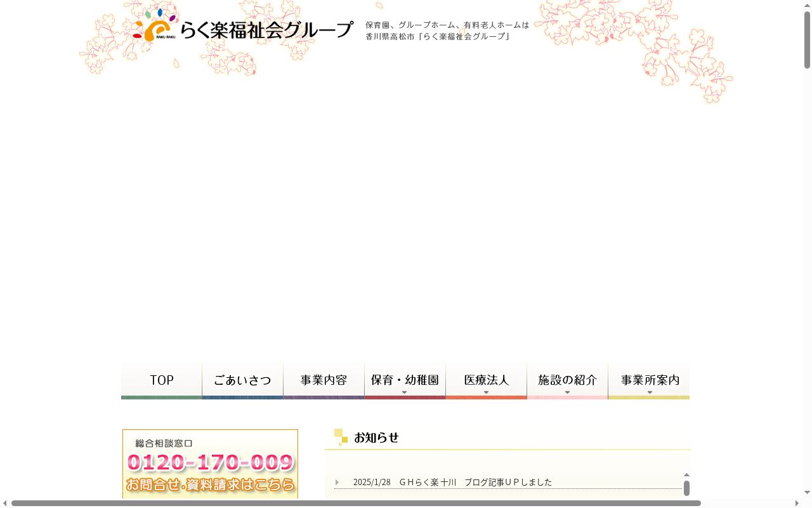The image size is (812, 508).
Task: Click the horizontal scrollbar thumb
Action: 356,504
